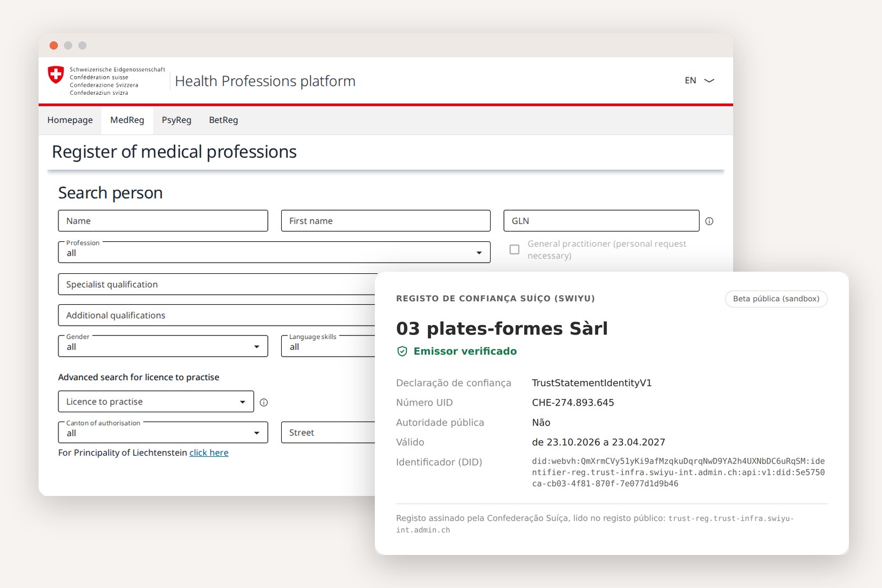Click the 'Não' public authority value
Image resolution: width=882 pixels, height=588 pixels.
[x=541, y=423]
